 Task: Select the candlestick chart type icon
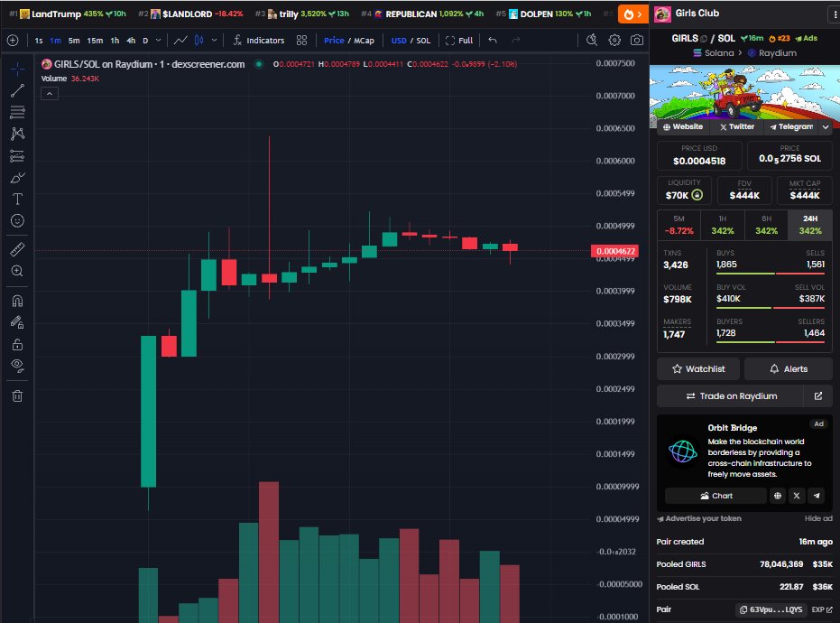coord(198,41)
